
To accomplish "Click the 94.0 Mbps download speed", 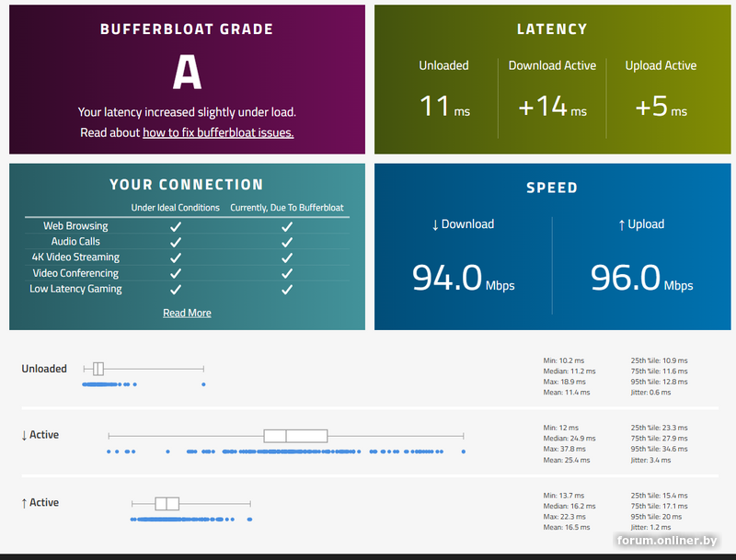I will pyautogui.click(x=464, y=278).
